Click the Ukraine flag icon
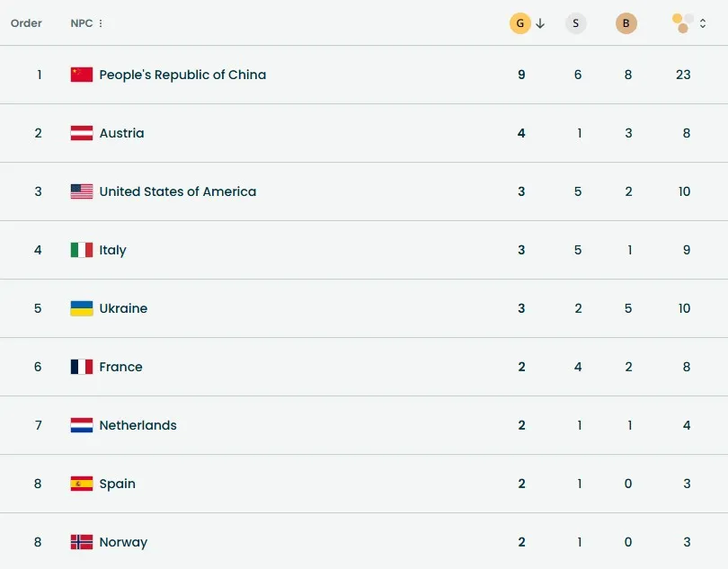This screenshot has height=569, width=728. coord(82,308)
